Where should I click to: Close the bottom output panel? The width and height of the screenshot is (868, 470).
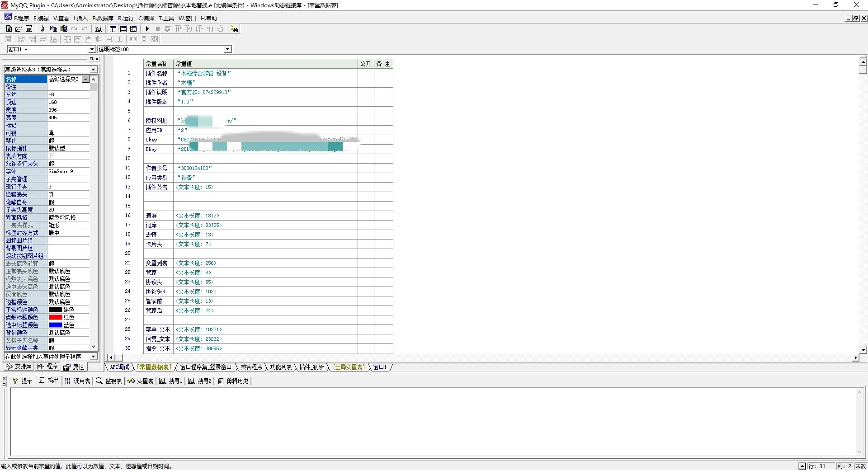coord(4,379)
